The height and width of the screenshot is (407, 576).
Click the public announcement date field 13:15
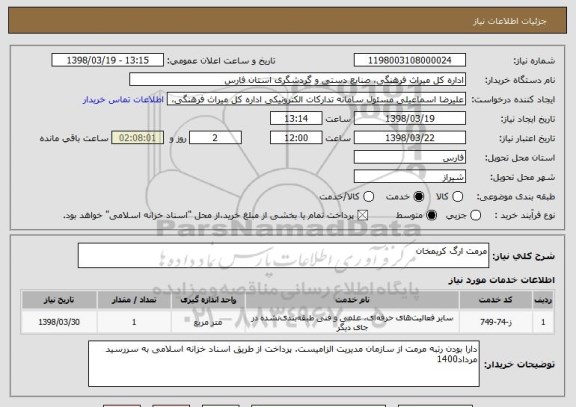pos(108,60)
